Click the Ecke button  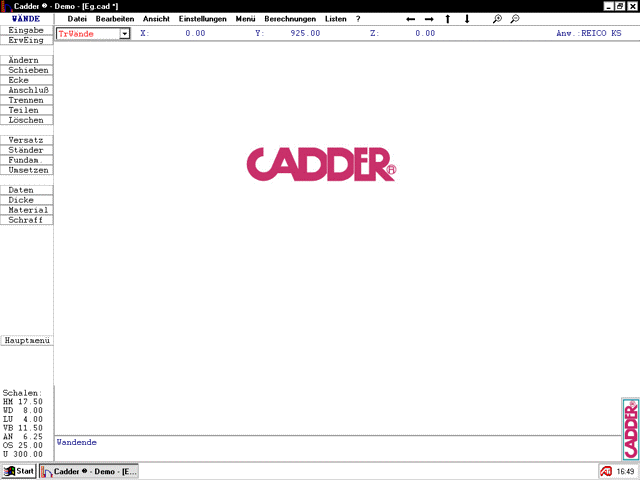pyautogui.click(x=27, y=80)
